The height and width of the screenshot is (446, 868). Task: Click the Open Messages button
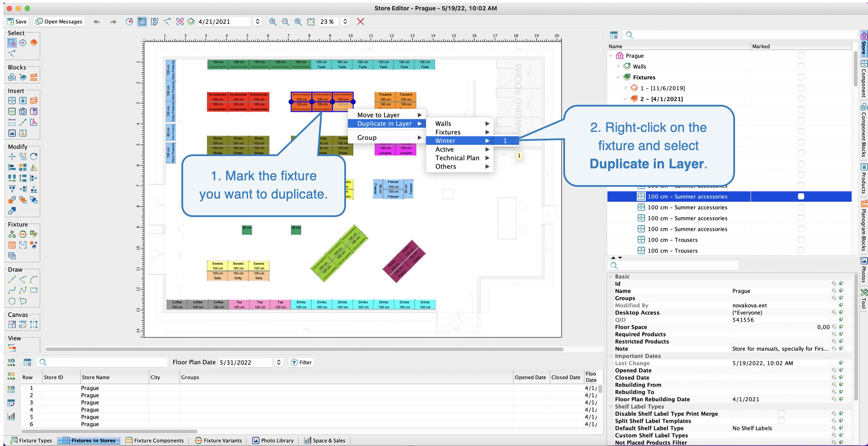pos(59,22)
